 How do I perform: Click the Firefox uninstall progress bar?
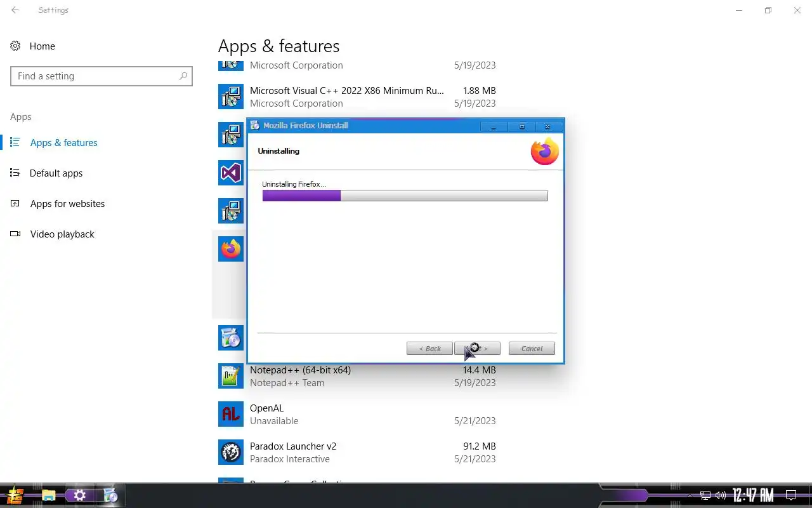point(405,196)
